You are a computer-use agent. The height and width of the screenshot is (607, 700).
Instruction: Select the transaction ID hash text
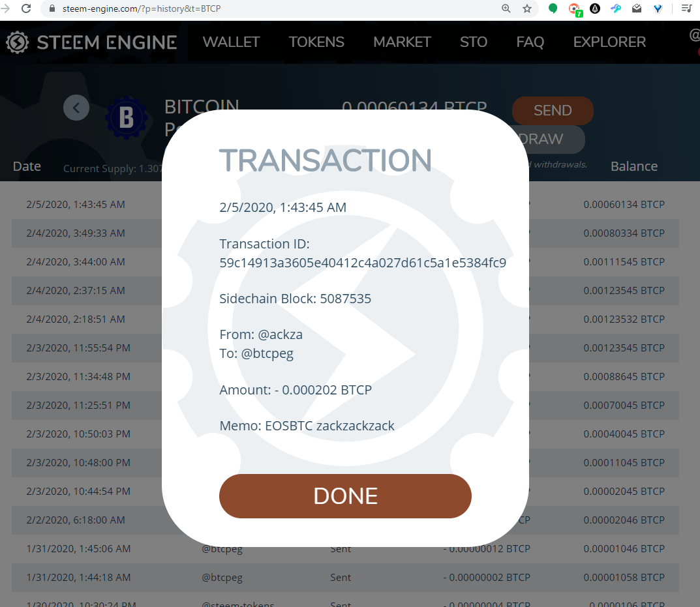tap(363, 263)
